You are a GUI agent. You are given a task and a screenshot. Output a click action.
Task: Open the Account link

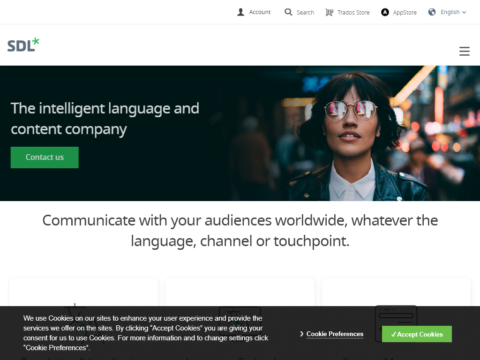(260, 12)
